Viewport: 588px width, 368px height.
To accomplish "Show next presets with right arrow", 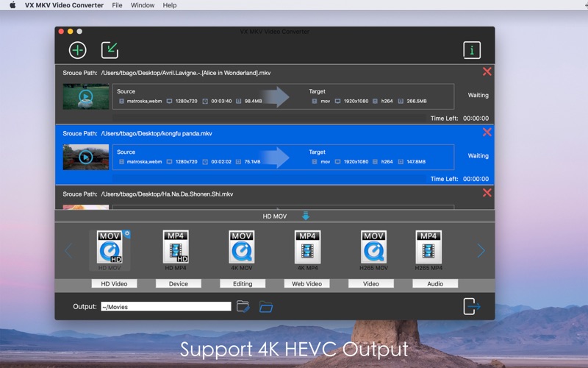I will pos(481,250).
